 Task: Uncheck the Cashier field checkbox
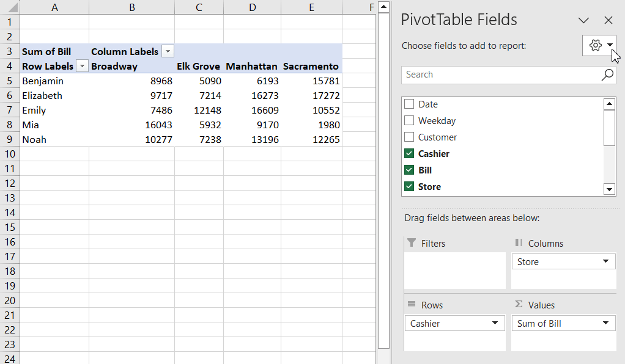point(410,153)
